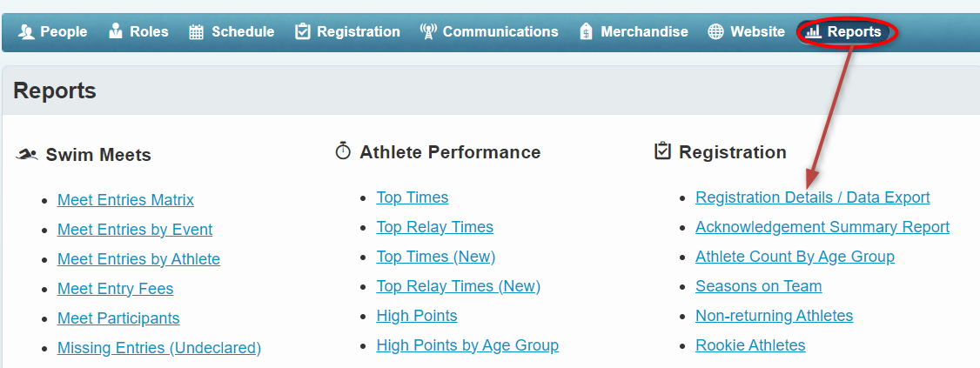The width and height of the screenshot is (980, 368).
Task: Click the Merchandise price tag icon
Action: (586, 32)
